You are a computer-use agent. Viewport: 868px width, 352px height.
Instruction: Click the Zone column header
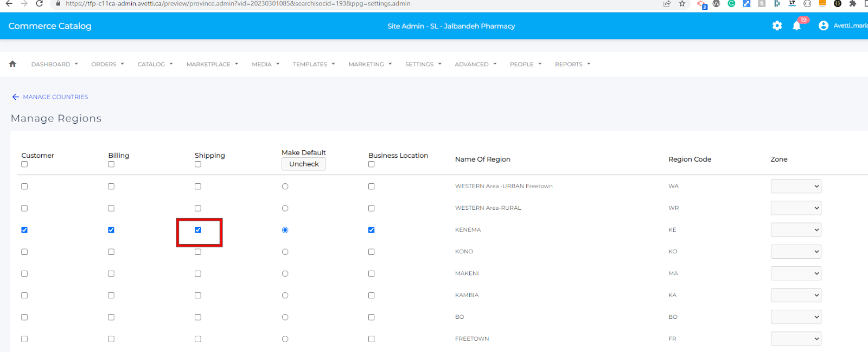[x=778, y=159]
